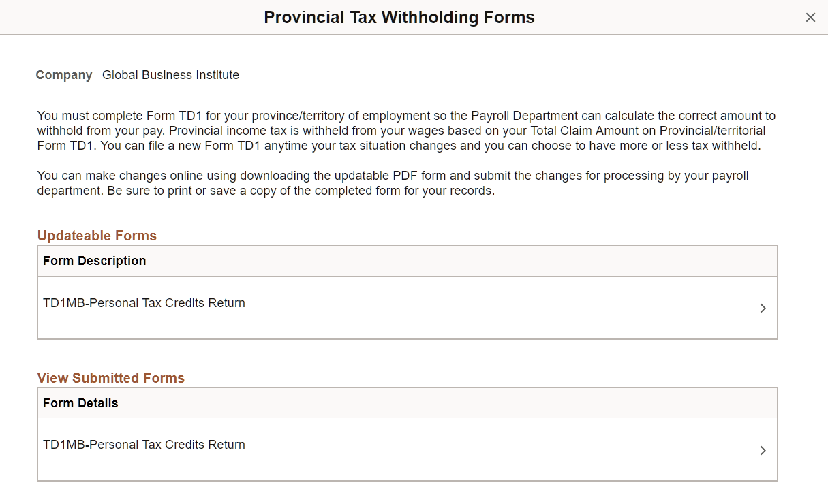Click the View Submitted Forms section heading
The height and width of the screenshot is (504, 828).
point(111,378)
